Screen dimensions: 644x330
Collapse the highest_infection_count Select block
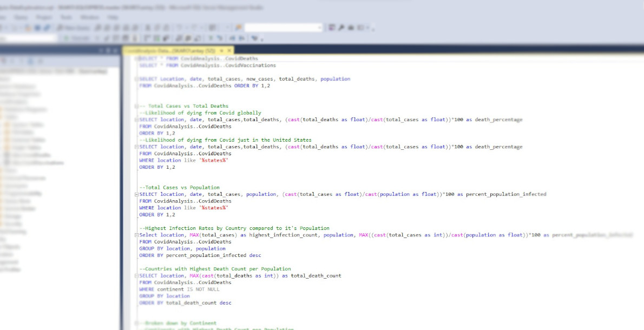coord(136,235)
